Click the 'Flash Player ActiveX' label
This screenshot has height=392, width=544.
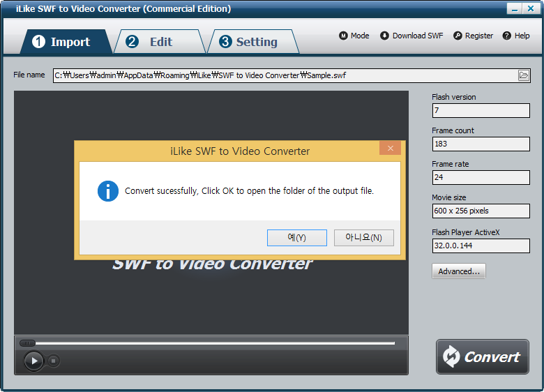point(466,232)
